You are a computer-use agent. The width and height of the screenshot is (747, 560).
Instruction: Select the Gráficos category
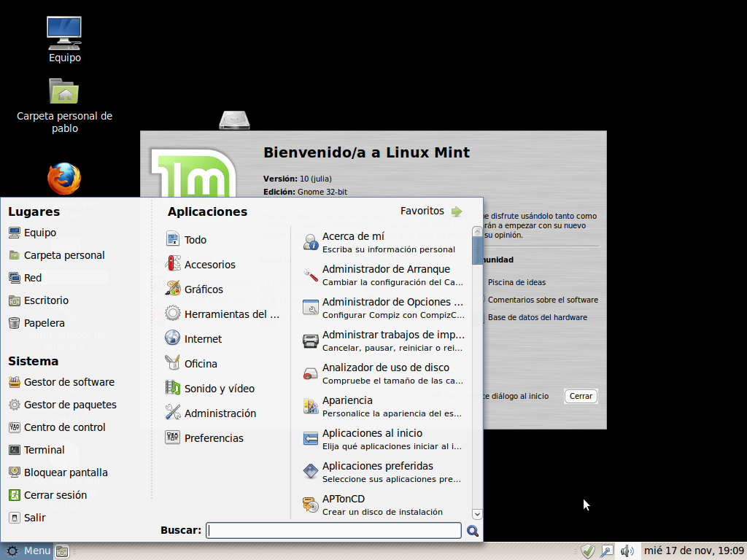click(x=194, y=289)
